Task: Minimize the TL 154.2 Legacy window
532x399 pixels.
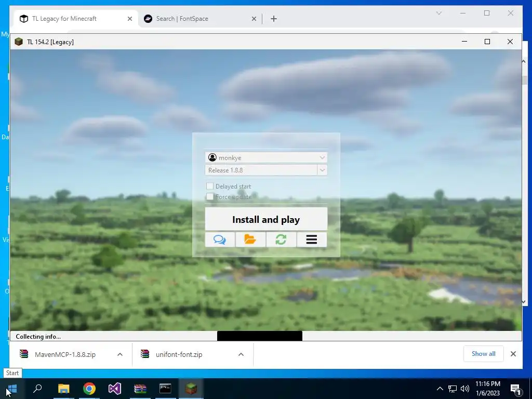Action: [x=464, y=42]
